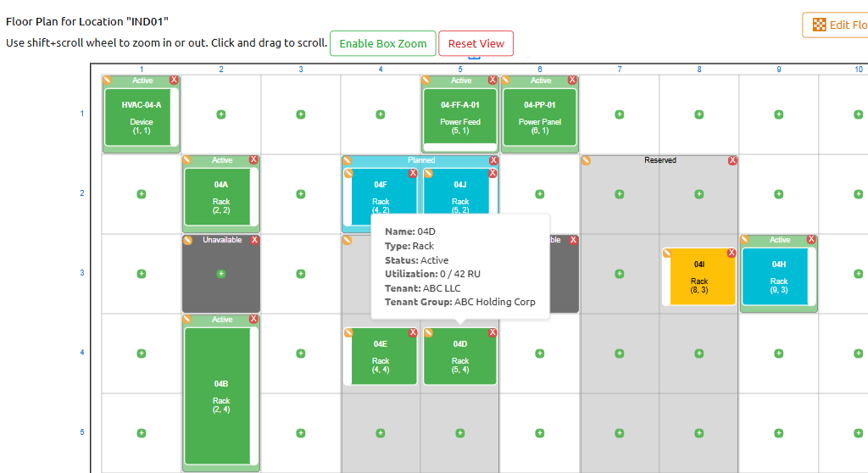Image resolution: width=868 pixels, height=473 pixels.
Task: Edit rack 04E using pencil icon
Action: click(348, 332)
